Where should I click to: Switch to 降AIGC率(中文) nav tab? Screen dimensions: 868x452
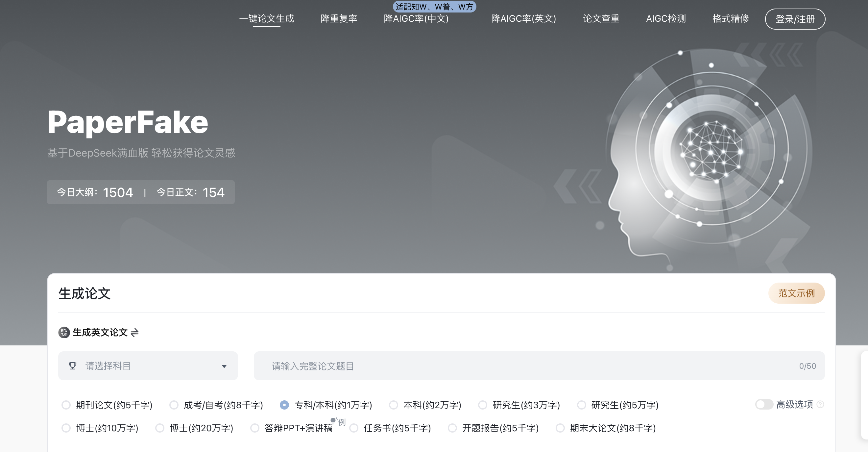pyautogui.click(x=416, y=18)
